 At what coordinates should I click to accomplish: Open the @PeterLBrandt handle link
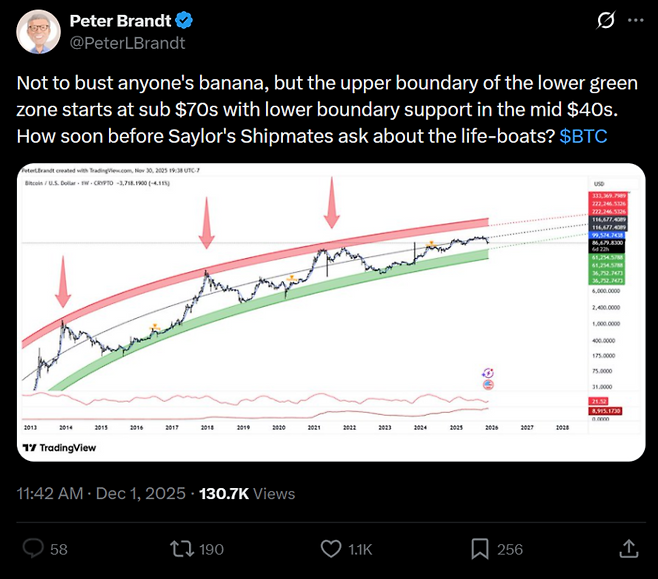(x=128, y=43)
